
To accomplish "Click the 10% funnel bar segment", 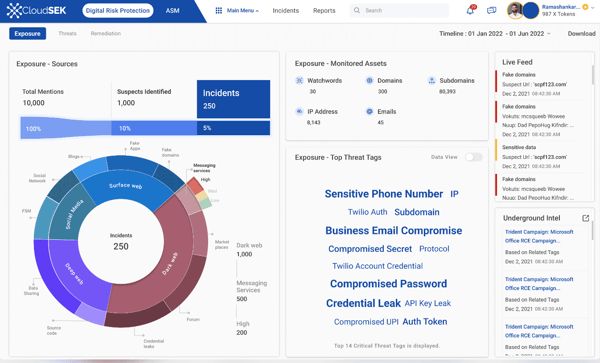I will point(154,128).
